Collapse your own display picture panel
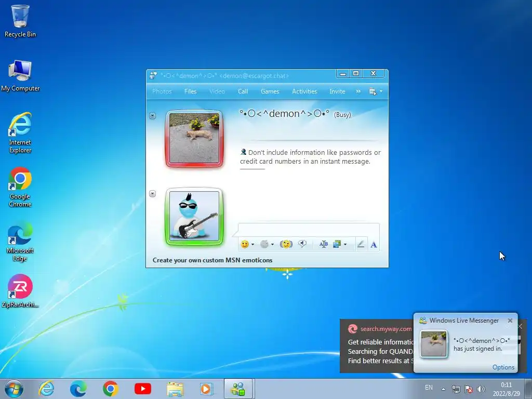The width and height of the screenshot is (532, 399). click(x=153, y=194)
